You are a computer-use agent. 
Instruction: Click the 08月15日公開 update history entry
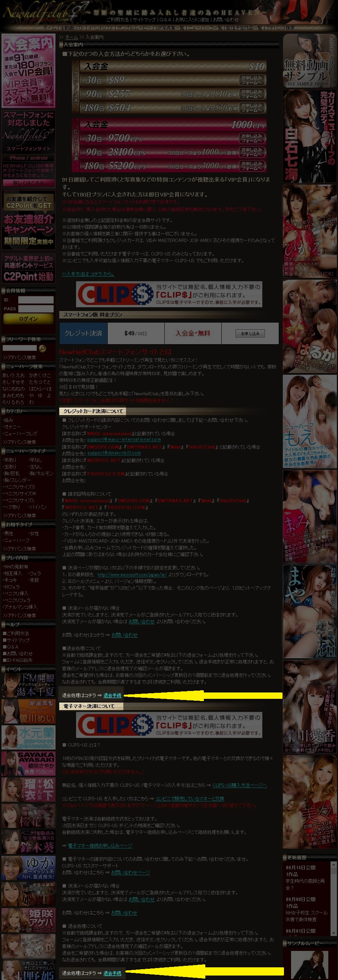300,868
